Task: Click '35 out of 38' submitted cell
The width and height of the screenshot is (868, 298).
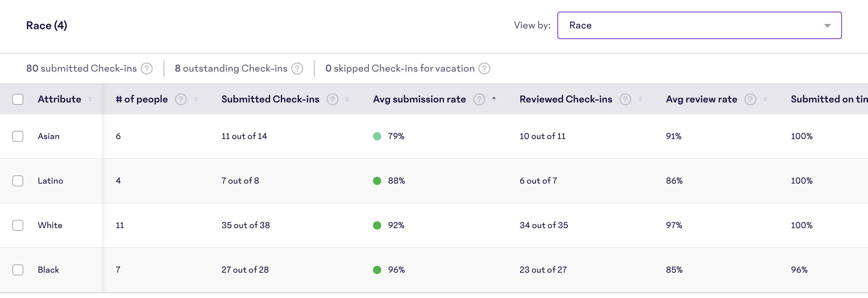Action: pos(246,225)
